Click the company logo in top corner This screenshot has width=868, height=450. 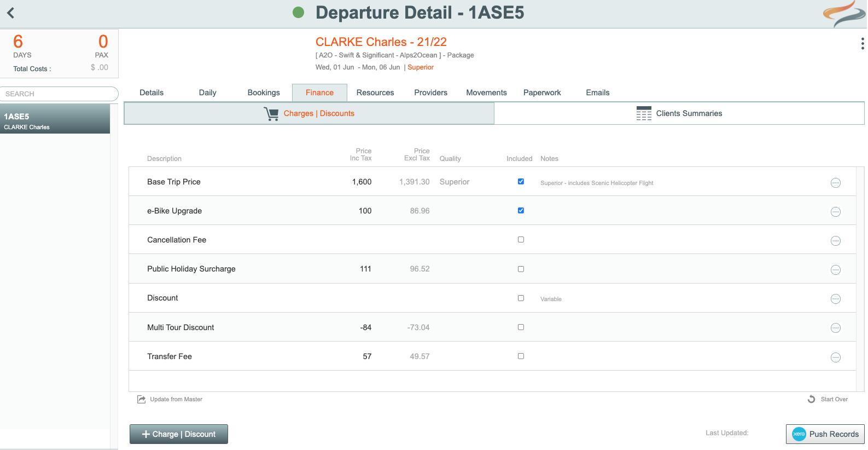(844, 14)
